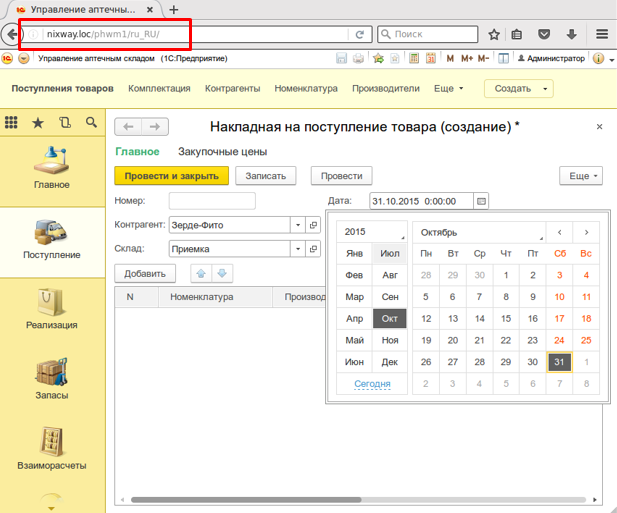Open the sections grid menu icon
The width and height of the screenshot is (617, 513).
12,123
